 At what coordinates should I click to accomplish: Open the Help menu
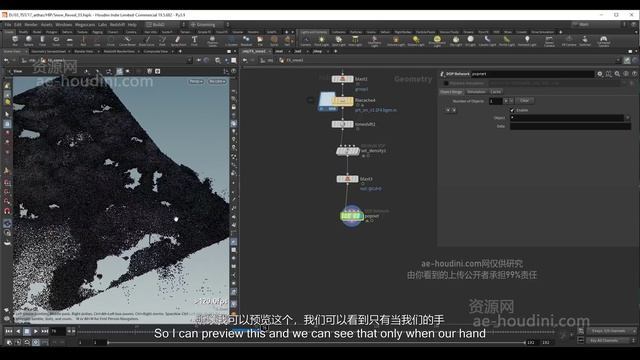[132, 25]
